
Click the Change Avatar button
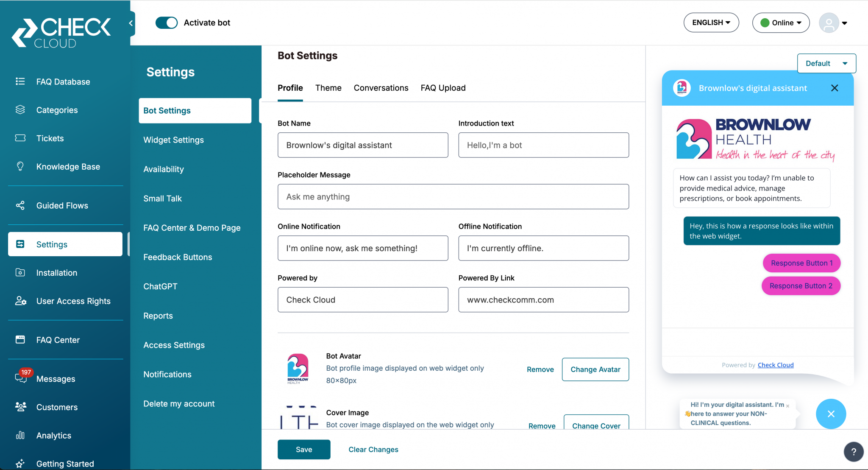[595, 369]
